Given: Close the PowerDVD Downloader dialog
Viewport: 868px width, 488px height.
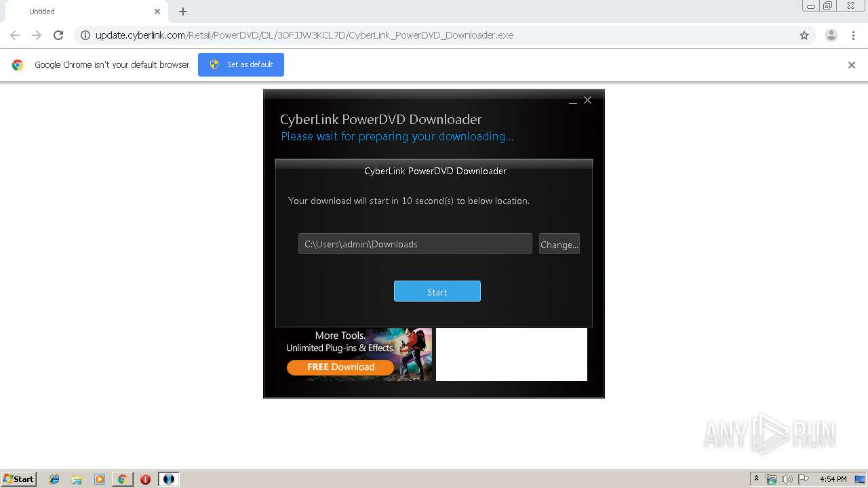Looking at the screenshot, I should coord(588,100).
